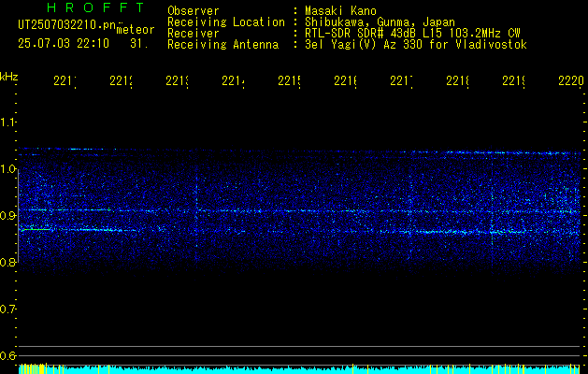This screenshot has width=588, height=374.
Task: Click the Receiving Location label
Action: click(x=226, y=22)
